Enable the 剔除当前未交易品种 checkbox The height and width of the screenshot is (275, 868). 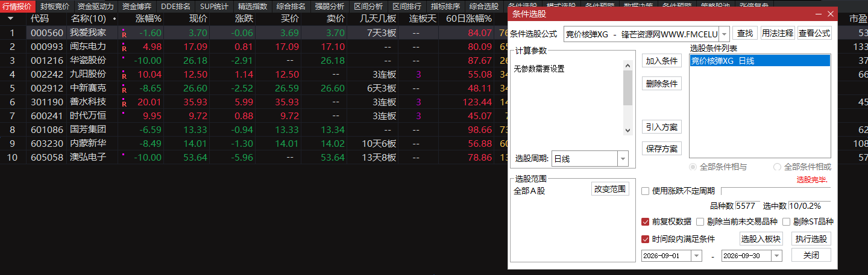click(700, 221)
